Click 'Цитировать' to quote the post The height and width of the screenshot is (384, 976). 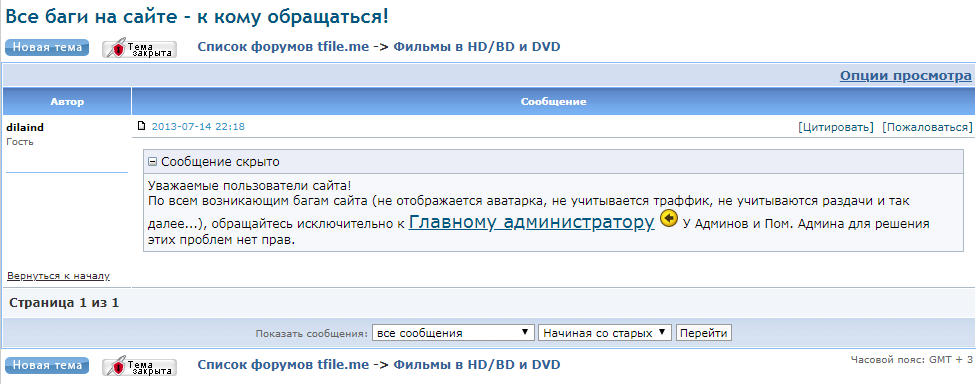[835, 128]
